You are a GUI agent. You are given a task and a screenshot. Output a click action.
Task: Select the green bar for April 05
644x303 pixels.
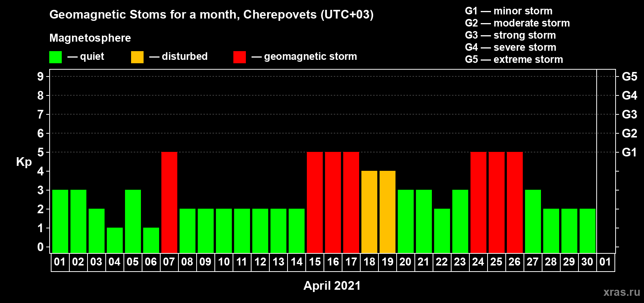tap(133, 222)
